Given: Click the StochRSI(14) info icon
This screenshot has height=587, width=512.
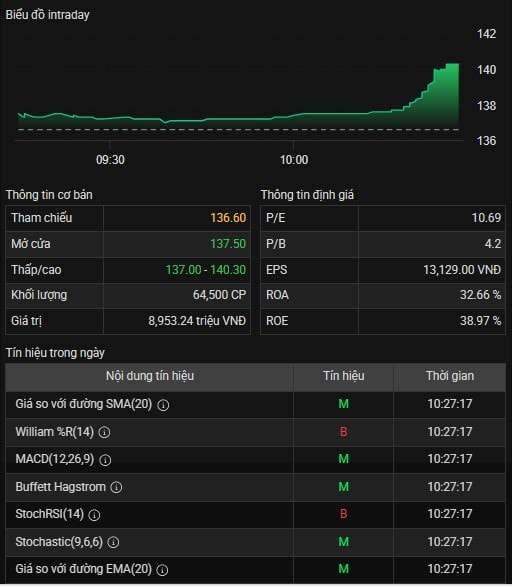Looking at the screenshot, I should tap(94, 515).
